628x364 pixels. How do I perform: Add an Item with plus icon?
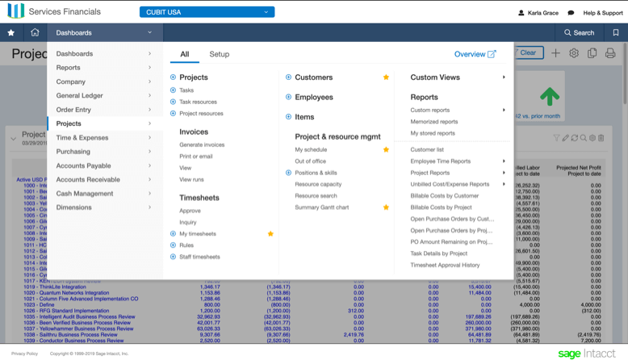coord(288,117)
